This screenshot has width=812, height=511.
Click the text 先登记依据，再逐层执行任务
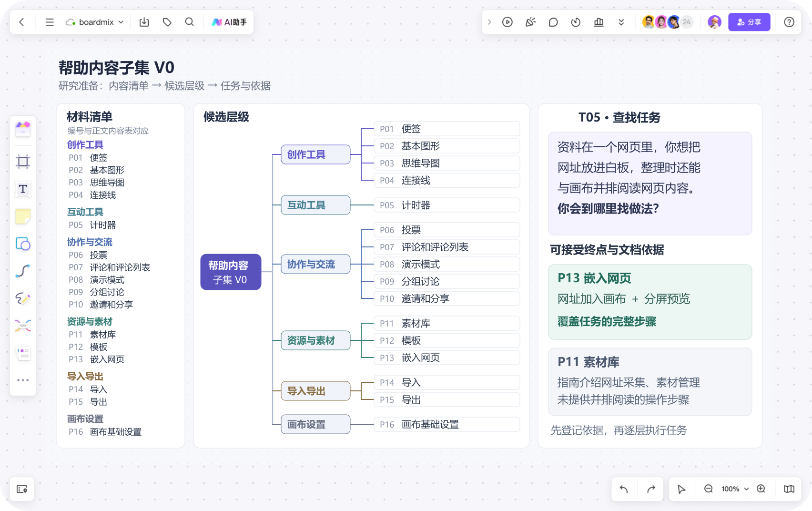point(619,430)
